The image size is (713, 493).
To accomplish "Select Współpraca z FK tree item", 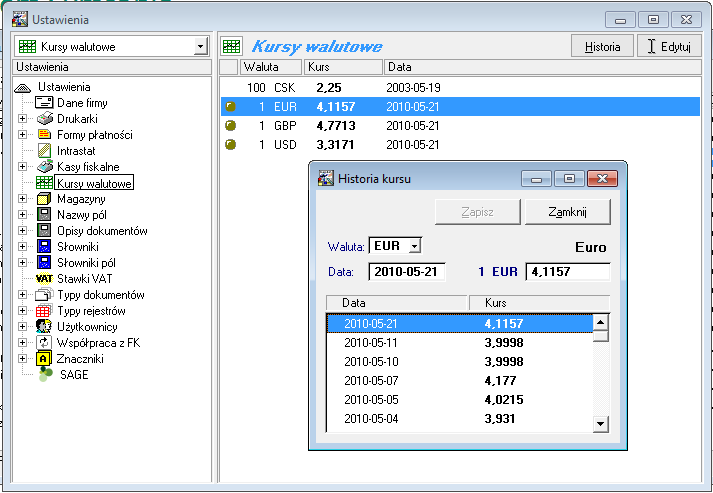I will 98,343.
